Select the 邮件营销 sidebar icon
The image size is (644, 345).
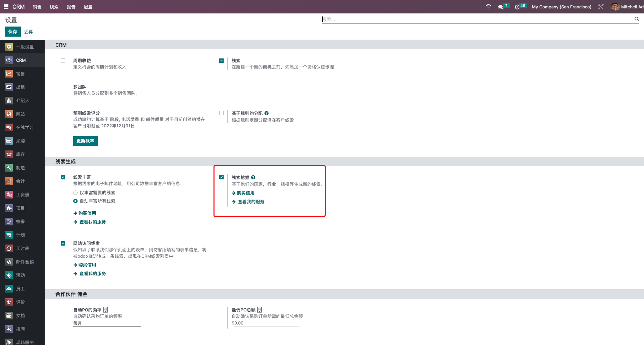[x=8, y=262]
